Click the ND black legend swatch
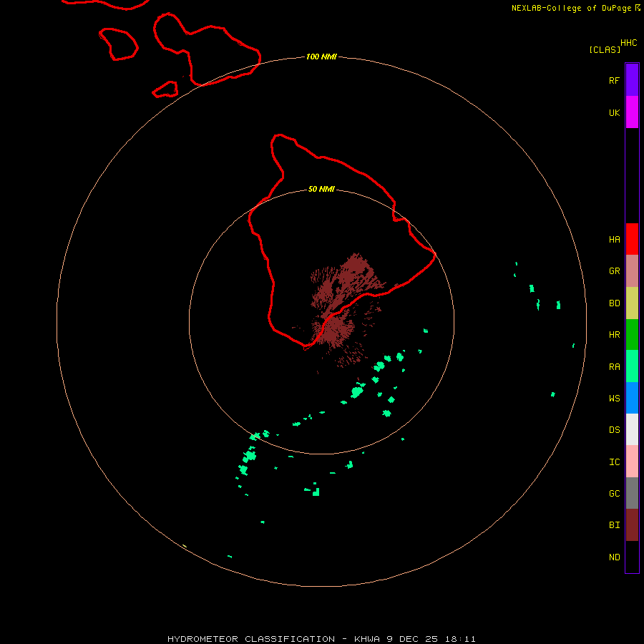This screenshot has width=644, height=644. tap(632, 557)
